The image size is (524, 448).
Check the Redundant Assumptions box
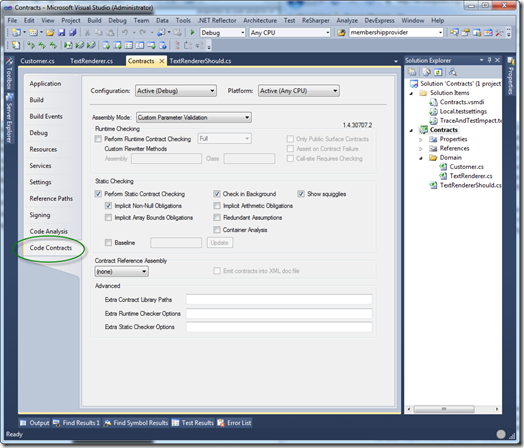coord(217,217)
